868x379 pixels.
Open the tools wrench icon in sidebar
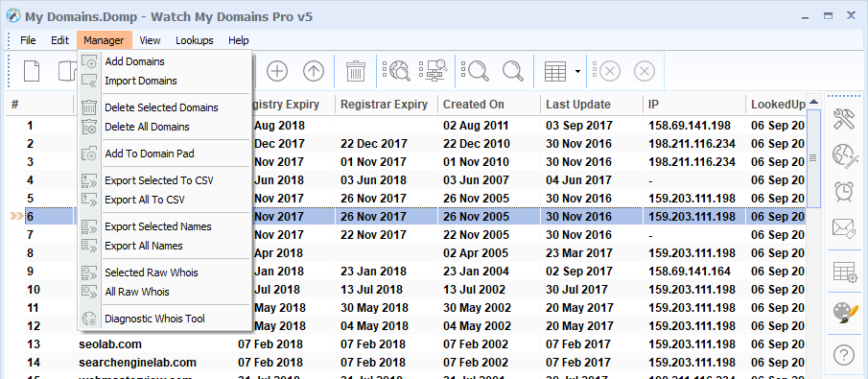pyautogui.click(x=844, y=119)
